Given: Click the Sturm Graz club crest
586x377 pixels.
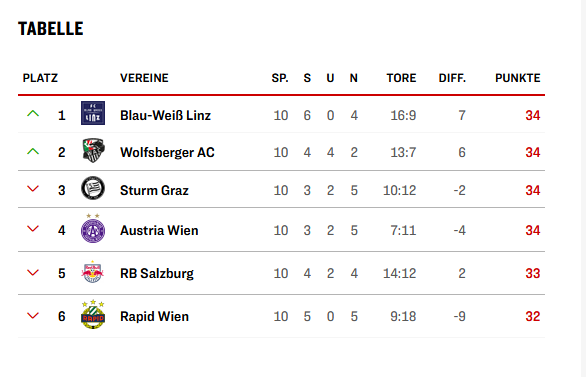Looking at the screenshot, I should pos(93,188).
